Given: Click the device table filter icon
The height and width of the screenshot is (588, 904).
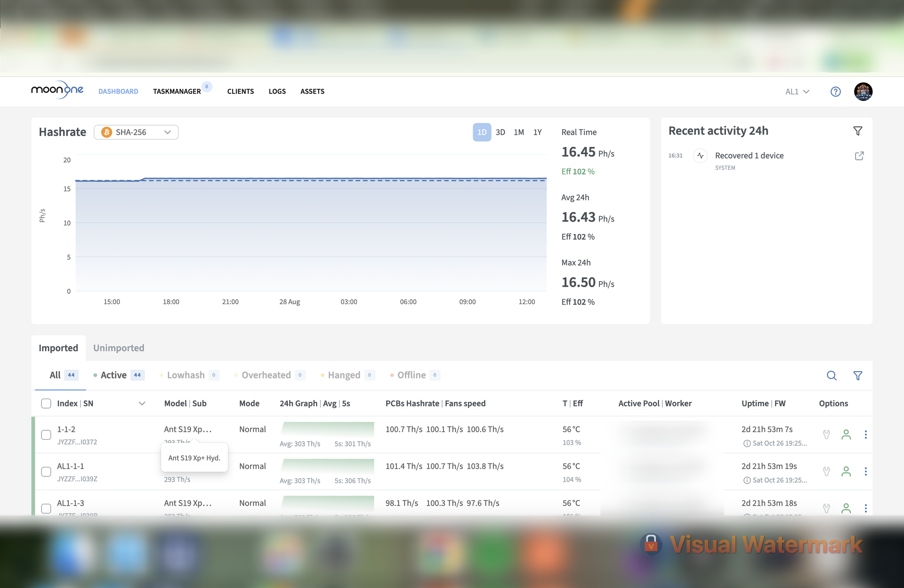Looking at the screenshot, I should click(x=857, y=375).
